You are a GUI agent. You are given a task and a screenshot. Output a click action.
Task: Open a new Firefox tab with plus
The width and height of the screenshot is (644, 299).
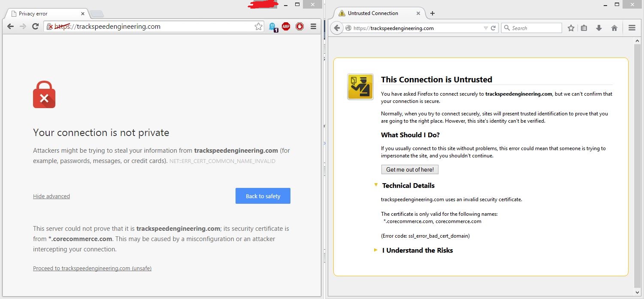point(432,13)
